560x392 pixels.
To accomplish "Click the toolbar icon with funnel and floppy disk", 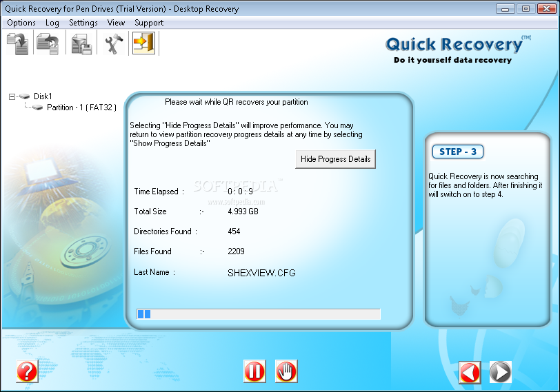I will coord(81,43).
